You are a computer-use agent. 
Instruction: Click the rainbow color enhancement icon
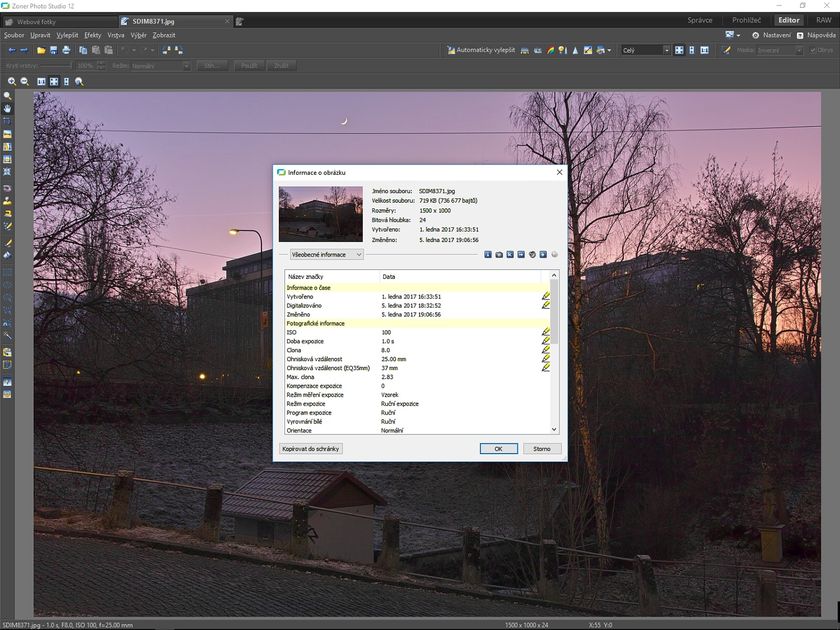pyautogui.click(x=550, y=50)
